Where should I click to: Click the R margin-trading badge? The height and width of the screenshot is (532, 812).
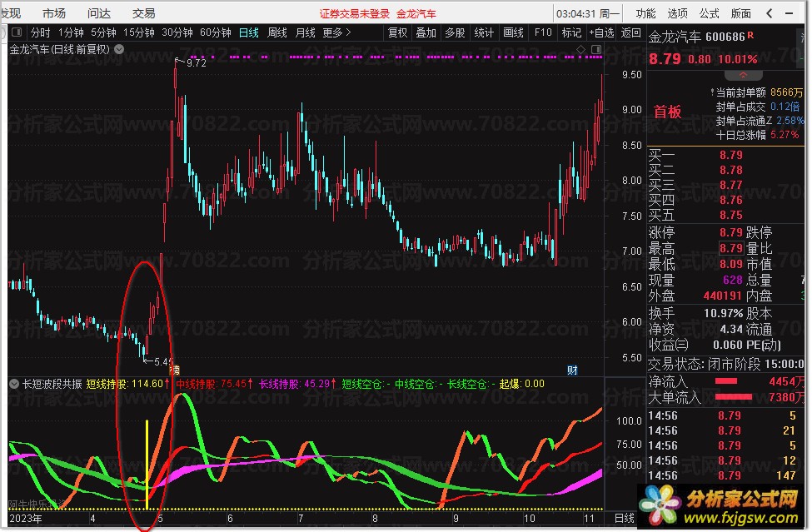pyautogui.click(x=750, y=35)
